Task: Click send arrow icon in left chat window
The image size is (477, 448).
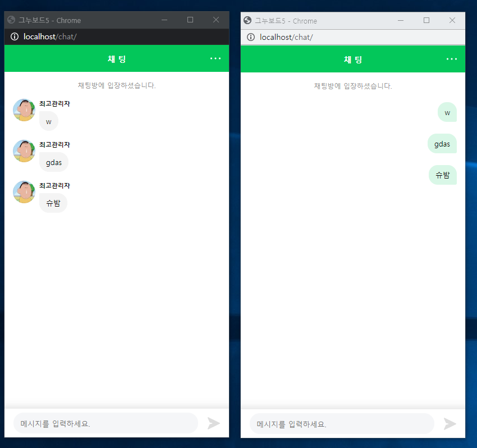Action: (x=214, y=423)
